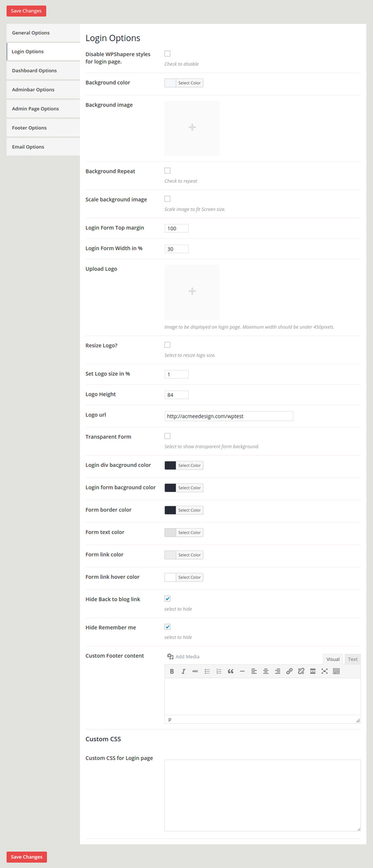Check Disable WPShapere styles checkbox

pyautogui.click(x=167, y=54)
